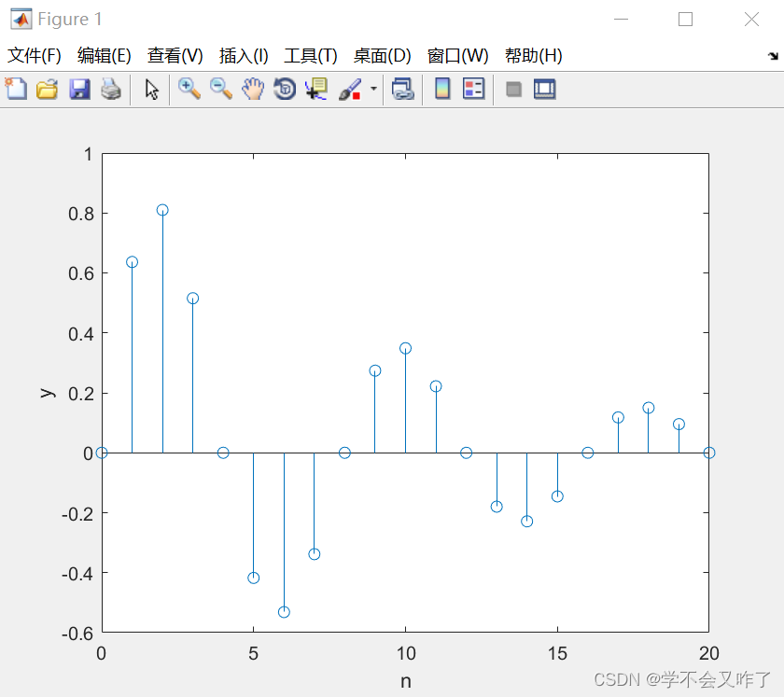The height and width of the screenshot is (697, 784).
Task: Dock the figure using corner arrow
Action: pyautogui.click(x=773, y=55)
